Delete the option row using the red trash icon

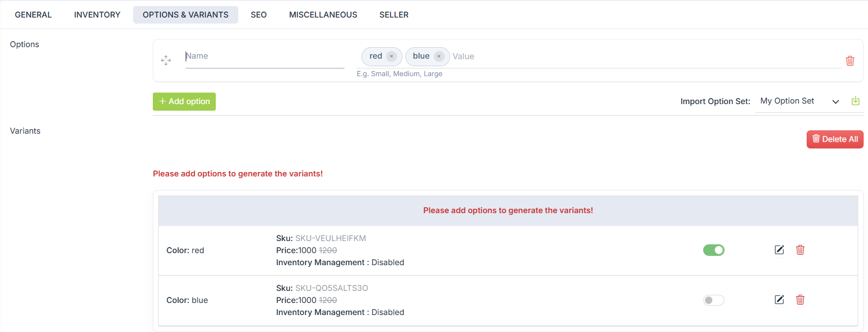click(850, 60)
